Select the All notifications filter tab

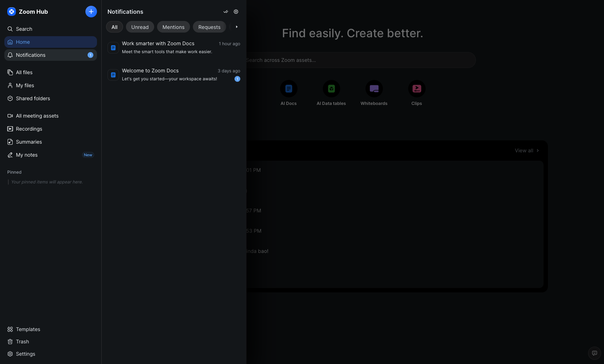(x=114, y=27)
